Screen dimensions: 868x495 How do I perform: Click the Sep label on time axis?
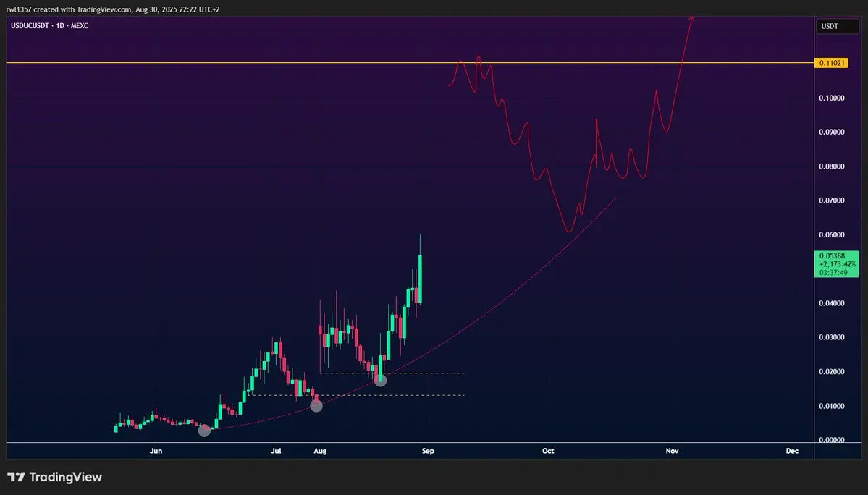pyautogui.click(x=428, y=451)
